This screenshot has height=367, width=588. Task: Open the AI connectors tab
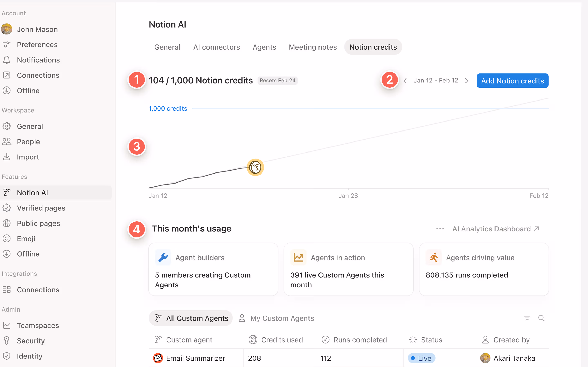216,47
